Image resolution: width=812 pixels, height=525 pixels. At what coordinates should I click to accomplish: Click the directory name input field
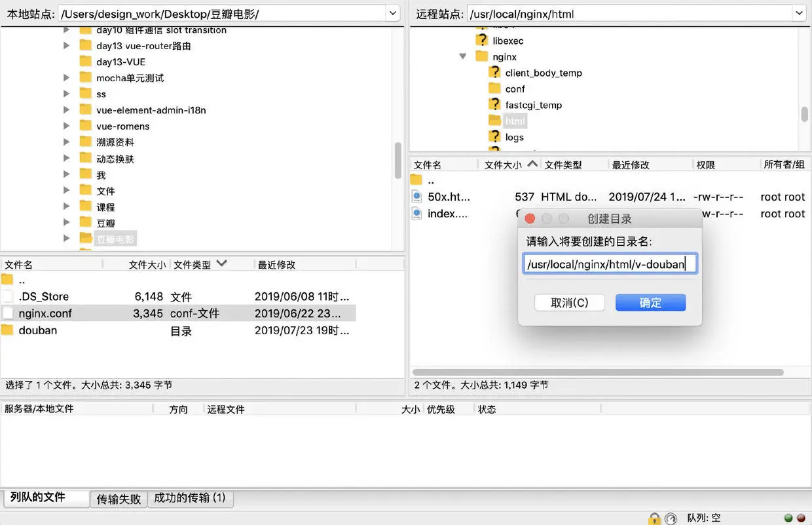point(610,264)
